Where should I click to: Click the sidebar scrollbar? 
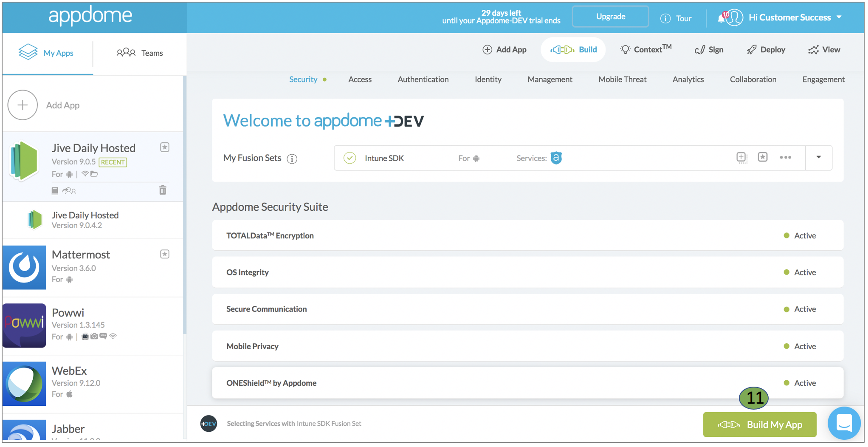pyautogui.click(x=185, y=205)
